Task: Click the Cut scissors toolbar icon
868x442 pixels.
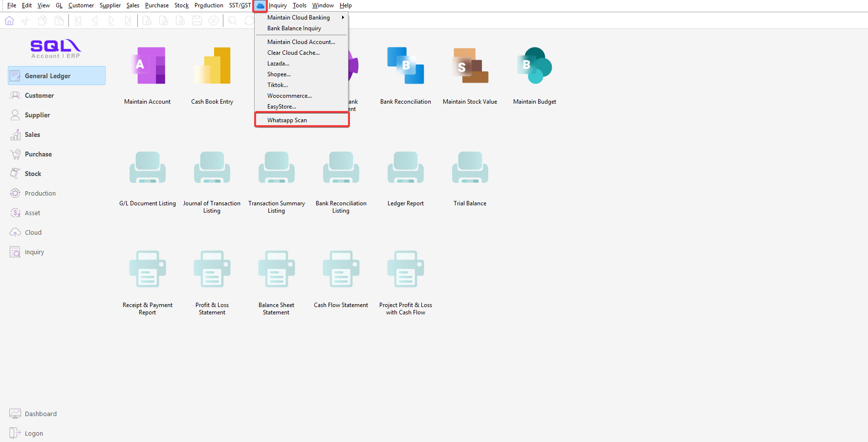Action: [26, 21]
